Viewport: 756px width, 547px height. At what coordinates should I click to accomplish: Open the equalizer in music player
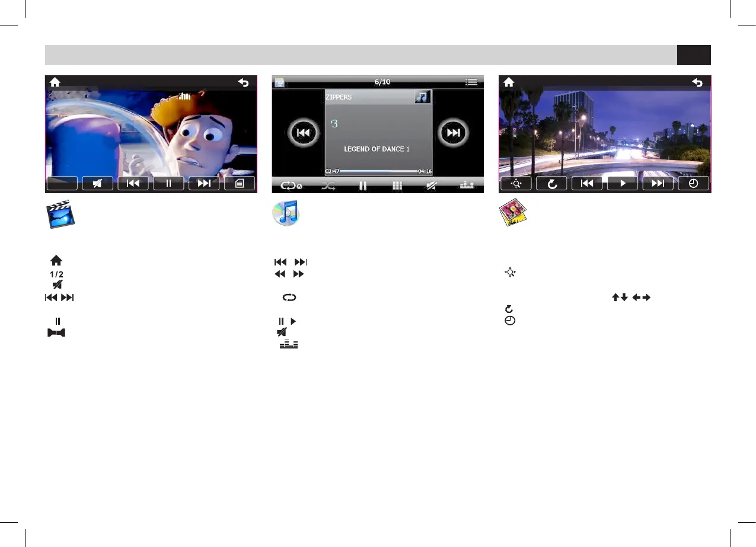coord(467,185)
